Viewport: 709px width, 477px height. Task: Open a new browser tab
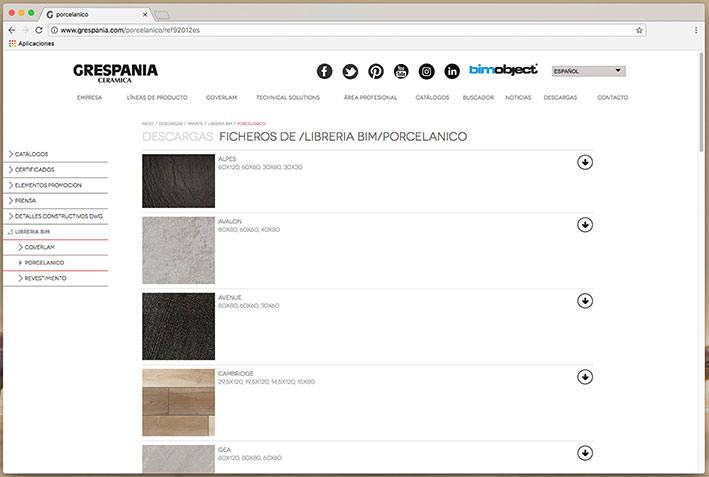pos(162,15)
